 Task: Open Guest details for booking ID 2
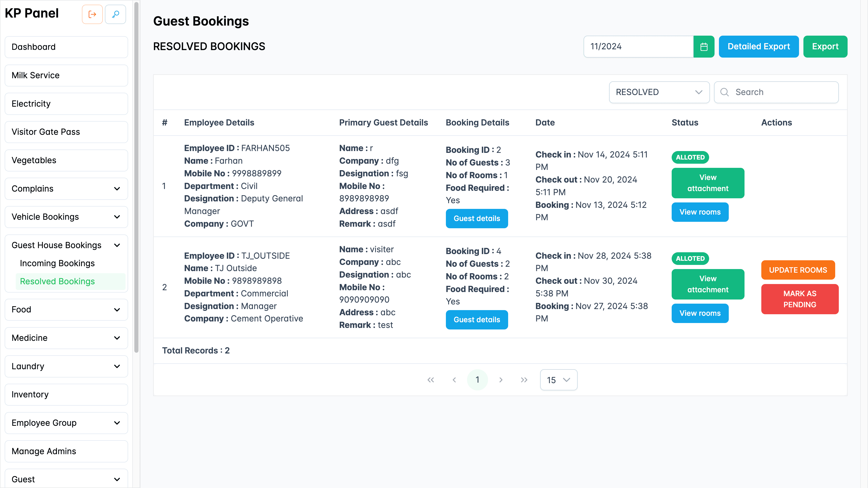click(477, 218)
